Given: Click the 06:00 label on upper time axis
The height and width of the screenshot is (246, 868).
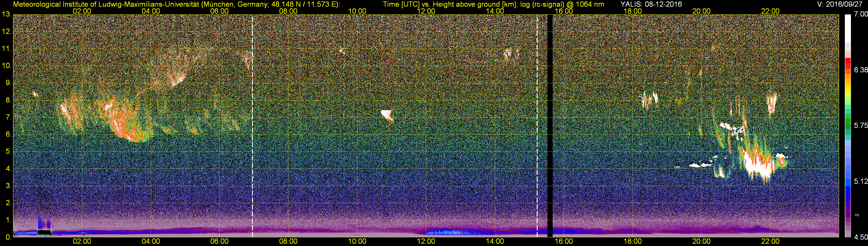Looking at the screenshot, I should (x=219, y=11).
